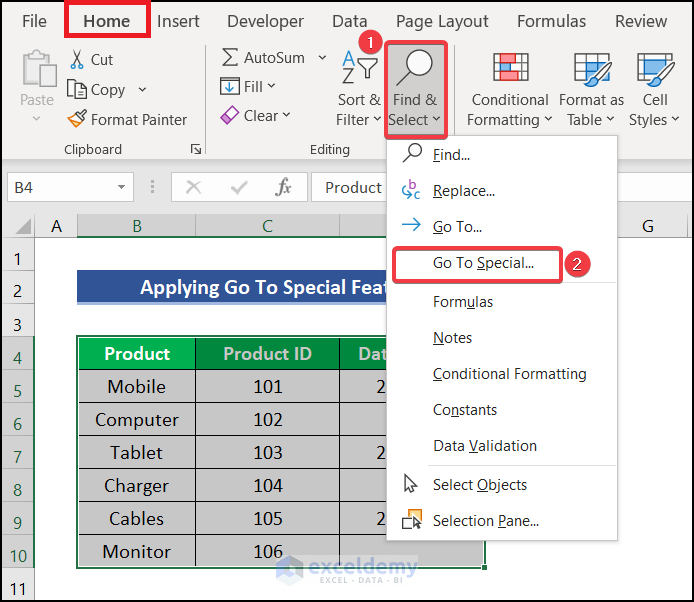Select column C header
This screenshot has height=602, width=694.
click(267, 227)
